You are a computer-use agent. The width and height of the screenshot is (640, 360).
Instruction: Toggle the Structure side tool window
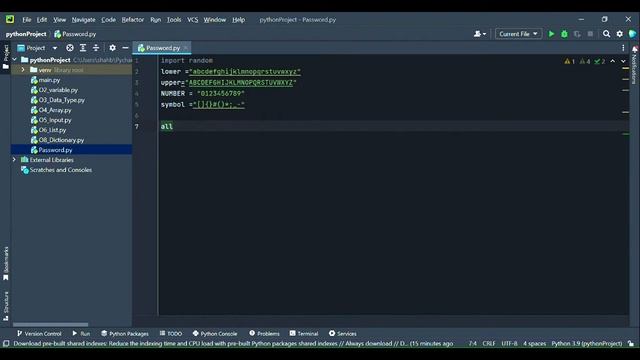pos(6,306)
